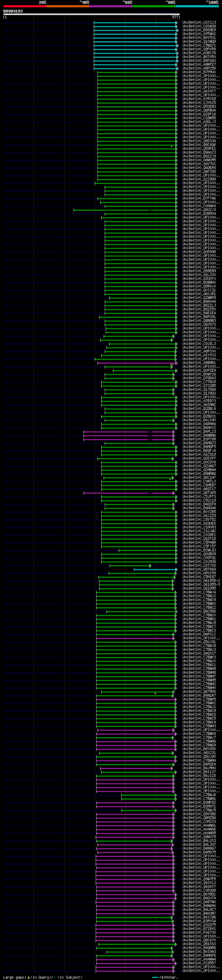This screenshot has height=980, width=222.
Task: Click the purple alignment bar for A8N9B1
Action: [137, 363]
